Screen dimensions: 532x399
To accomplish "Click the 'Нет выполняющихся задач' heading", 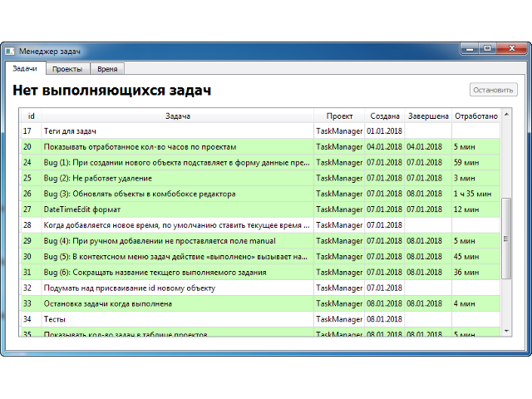I will coord(111,91).
